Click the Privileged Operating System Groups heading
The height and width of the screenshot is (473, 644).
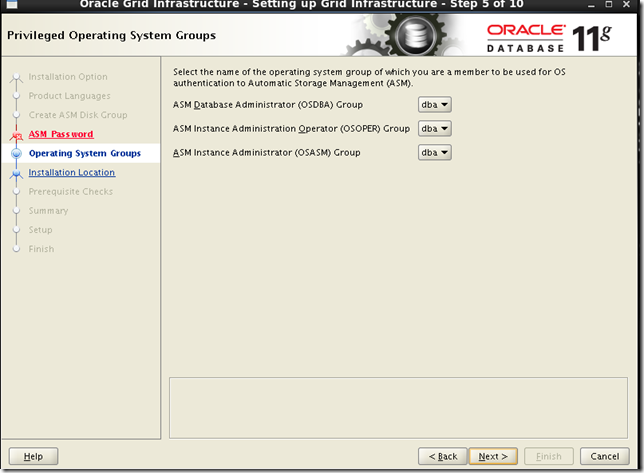pyautogui.click(x=111, y=35)
